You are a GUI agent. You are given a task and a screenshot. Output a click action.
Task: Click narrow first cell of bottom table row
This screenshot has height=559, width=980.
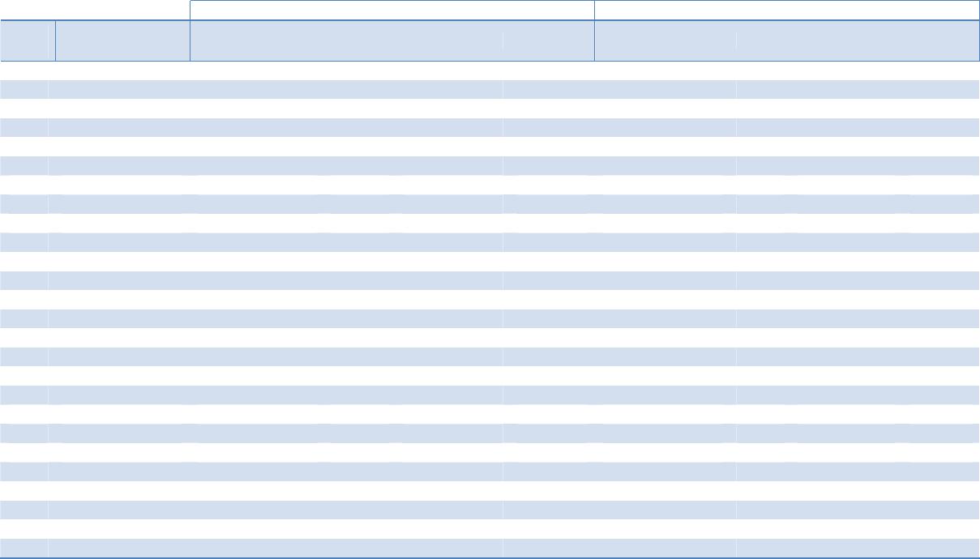coord(24,548)
